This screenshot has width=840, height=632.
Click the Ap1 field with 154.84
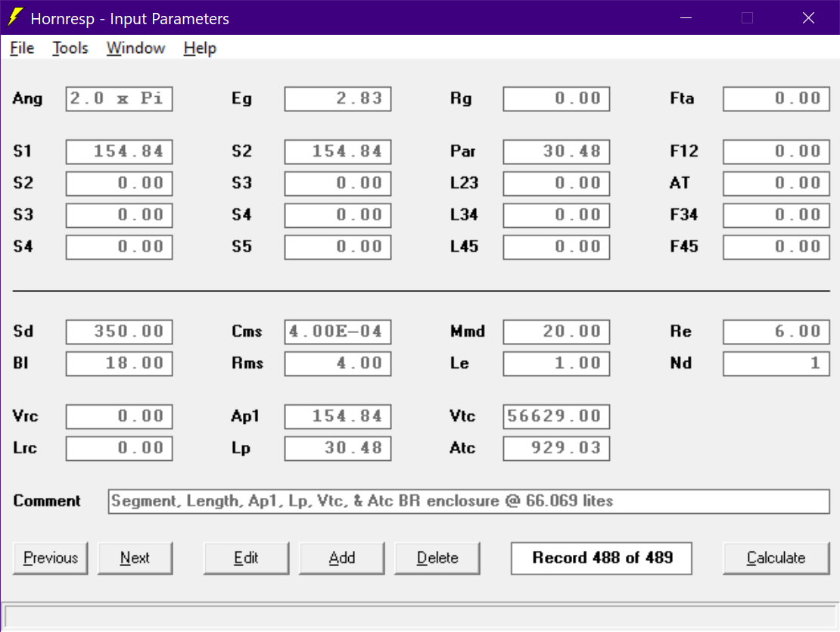(x=338, y=417)
